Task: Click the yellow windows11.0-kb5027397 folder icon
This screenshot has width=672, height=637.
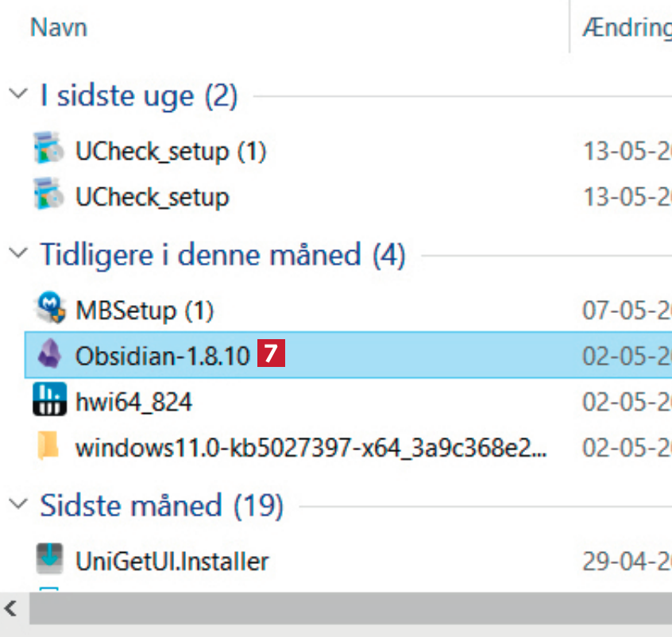Action: (49, 447)
